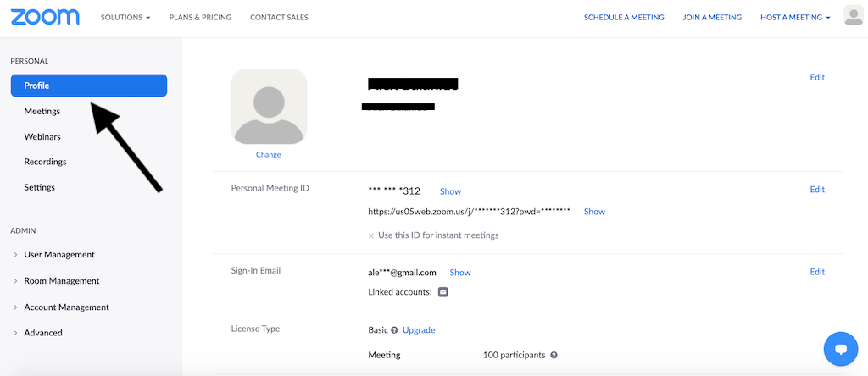Open Meetings in the sidebar

[x=42, y=111]
